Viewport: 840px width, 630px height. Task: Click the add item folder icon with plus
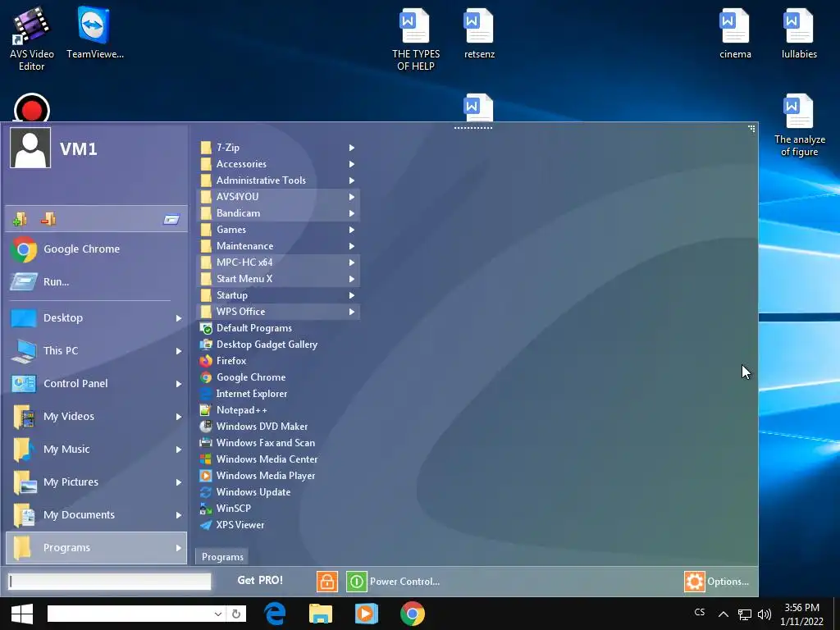20,218
